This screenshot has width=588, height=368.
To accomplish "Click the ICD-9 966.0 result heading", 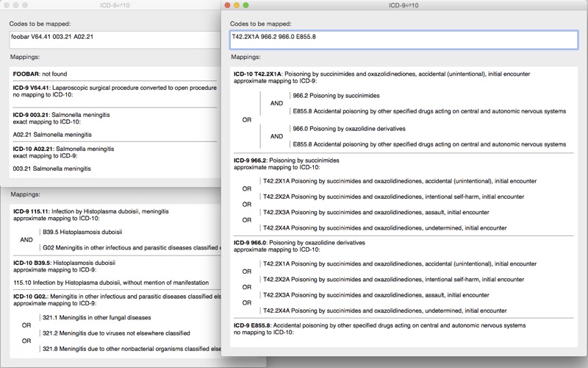I will 299,243.
